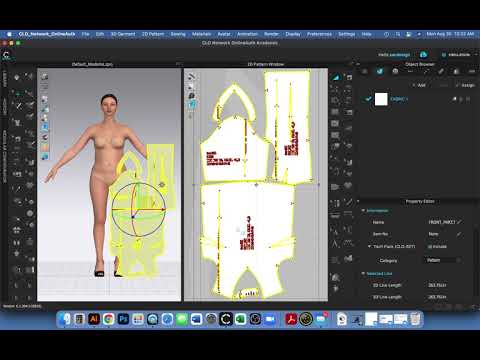Image resolution: width=480 pixels, height=360 pixels.
Task: Collapse the Selected Line section
Action: pyautogui.click(x=363, y=274)
